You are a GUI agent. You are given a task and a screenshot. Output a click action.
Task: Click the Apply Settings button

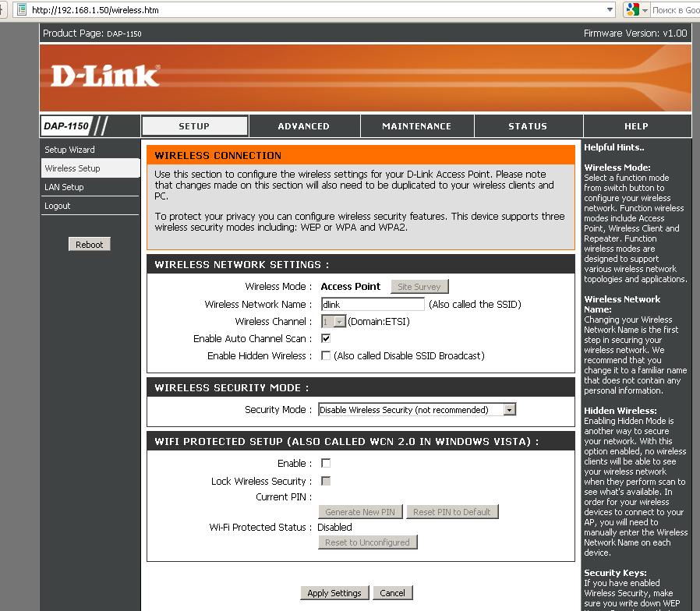pyautogui.click(x=334, y=593)
